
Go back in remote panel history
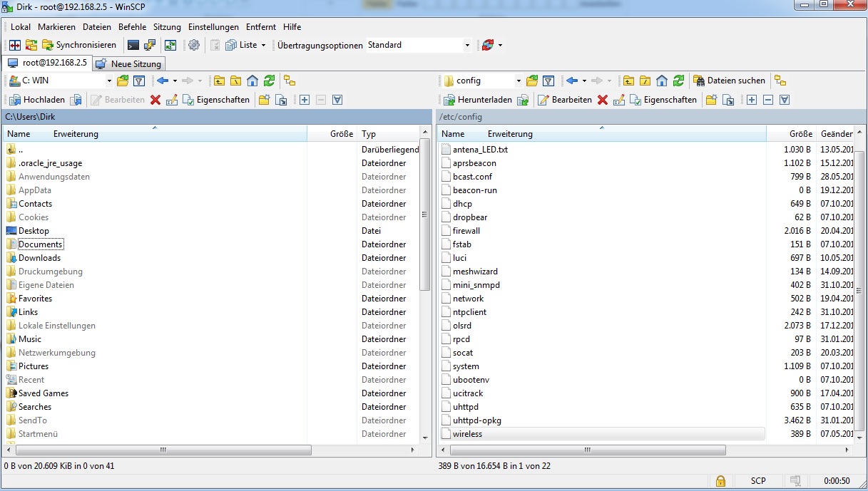572,81
